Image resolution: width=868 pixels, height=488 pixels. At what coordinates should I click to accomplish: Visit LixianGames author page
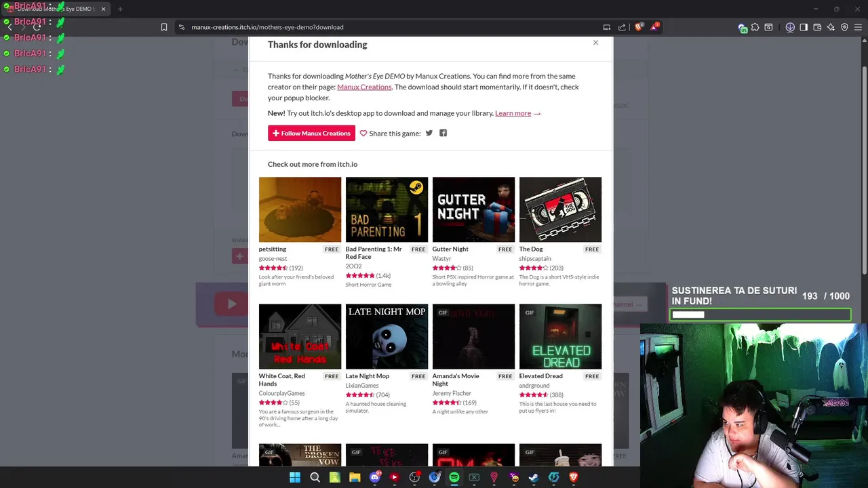coord(362,385)
